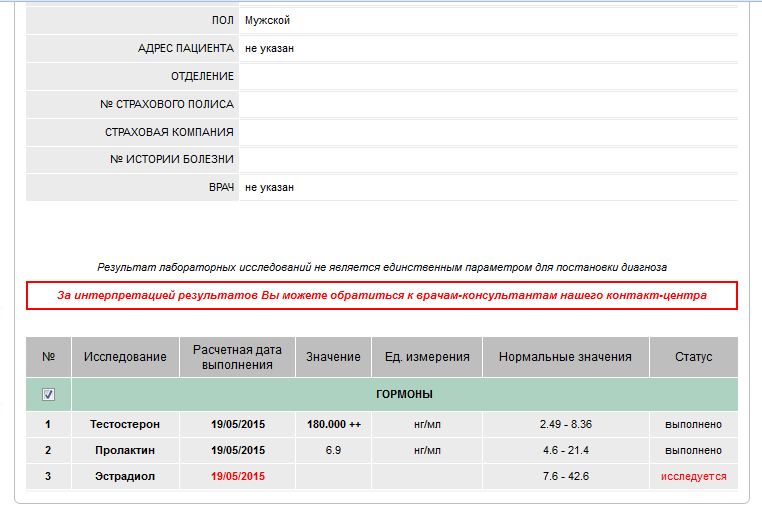Viewport: 762px width, 515px height.
Task: Click the red 19/05/2015 date for Эстрадиол
Action: (237, 476)
